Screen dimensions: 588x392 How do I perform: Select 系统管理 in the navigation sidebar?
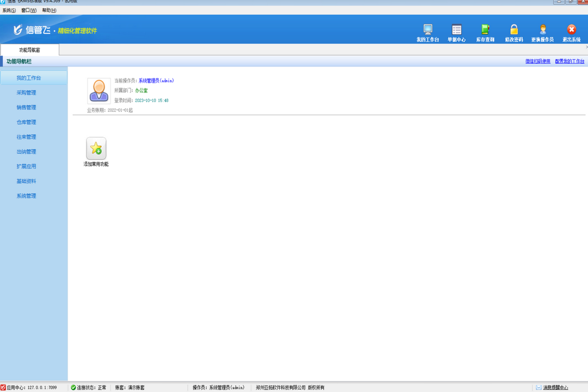pos(26,195)
